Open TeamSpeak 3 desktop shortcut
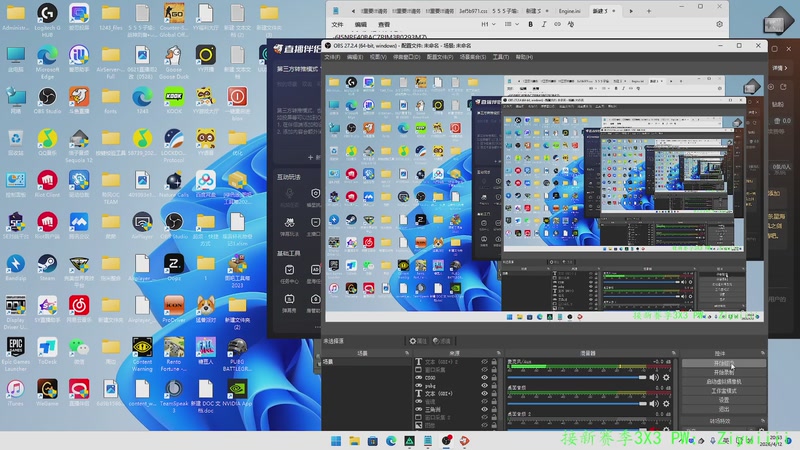This screenshot has height=450, width=800. click(174, 396)
